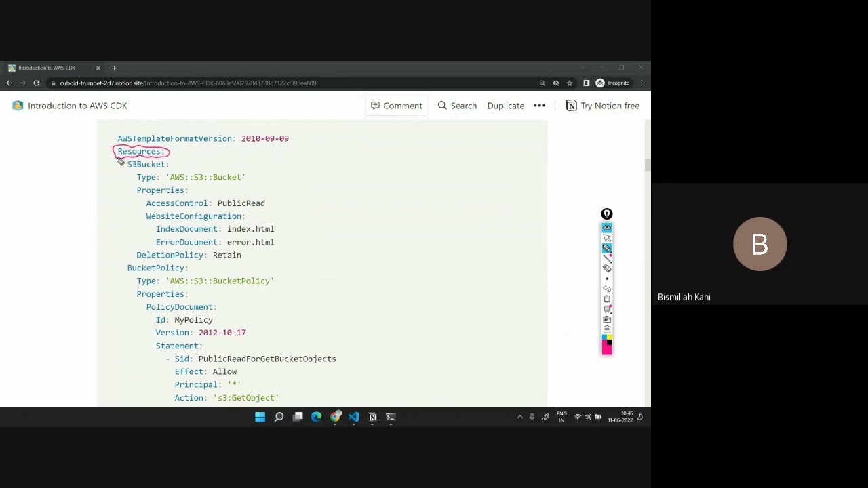This screenshot has height=488, width=868.
Task: Open Notion app from the taskbar
Action: (x=372, y=417)
